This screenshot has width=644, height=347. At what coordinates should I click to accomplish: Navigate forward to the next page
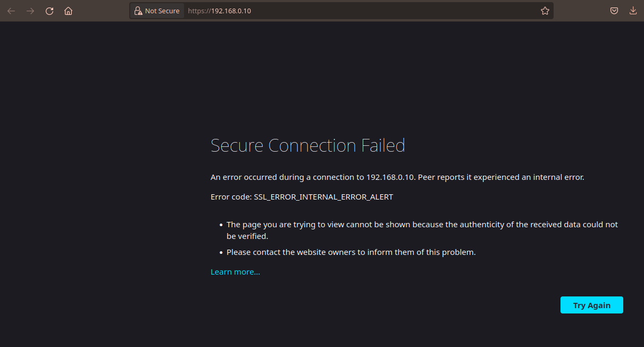[30, 11]
